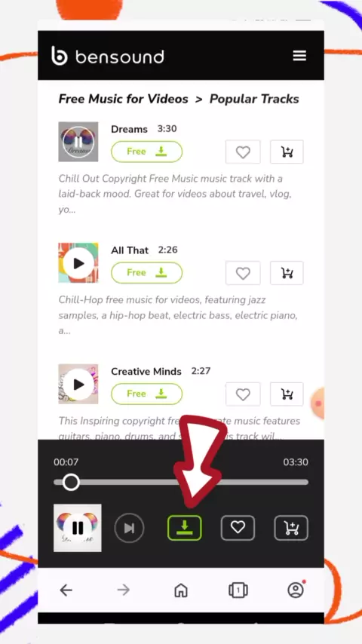
Task: Click the heart icon in the player bar
Action: click(238, 528)
